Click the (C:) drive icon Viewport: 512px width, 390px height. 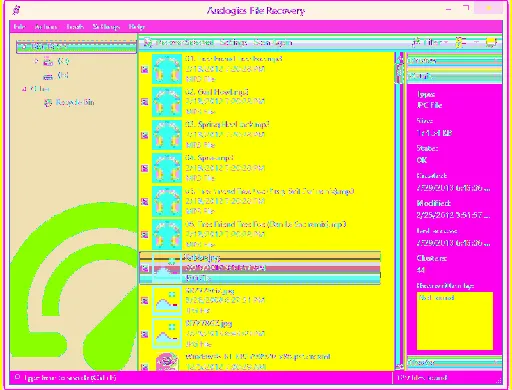click(x=48, y=61)
